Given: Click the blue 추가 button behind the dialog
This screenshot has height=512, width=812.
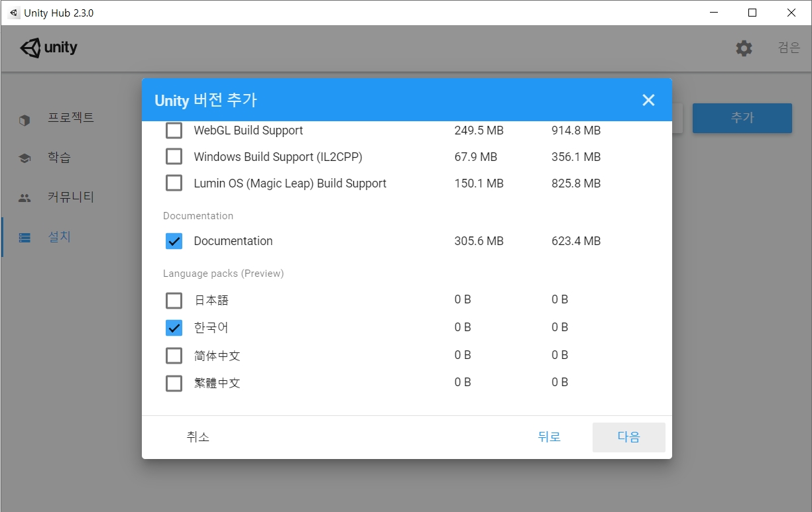Looking at the screenshot, I should 742,118.
